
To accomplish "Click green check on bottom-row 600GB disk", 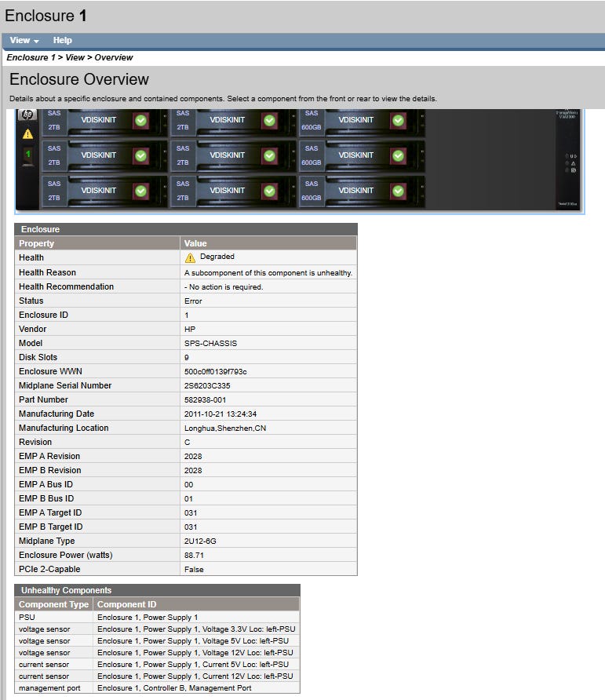I will tap(399, 191).
